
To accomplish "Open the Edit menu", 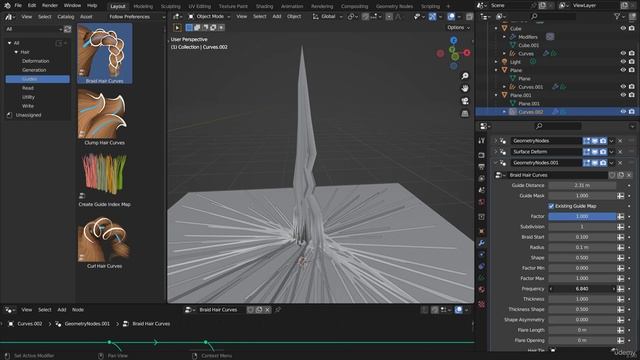I will coord(32,6).
